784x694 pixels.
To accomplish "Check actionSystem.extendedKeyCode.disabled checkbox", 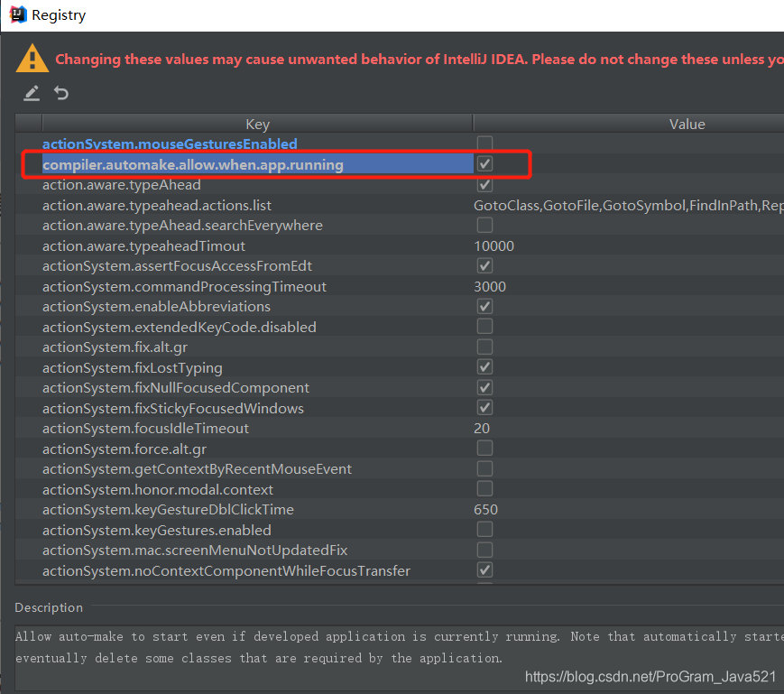I will (484, 327).
